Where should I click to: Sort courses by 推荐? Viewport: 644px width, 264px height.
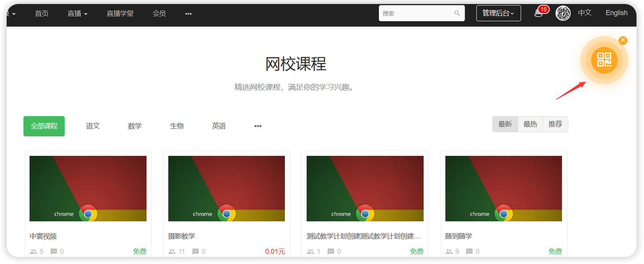(x=555, y=124)
